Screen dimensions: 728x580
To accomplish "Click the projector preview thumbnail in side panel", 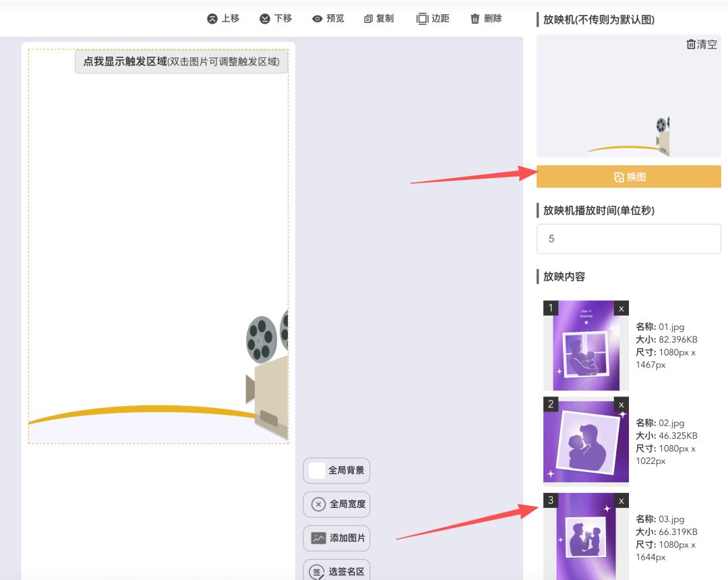I will pos(629,96).
